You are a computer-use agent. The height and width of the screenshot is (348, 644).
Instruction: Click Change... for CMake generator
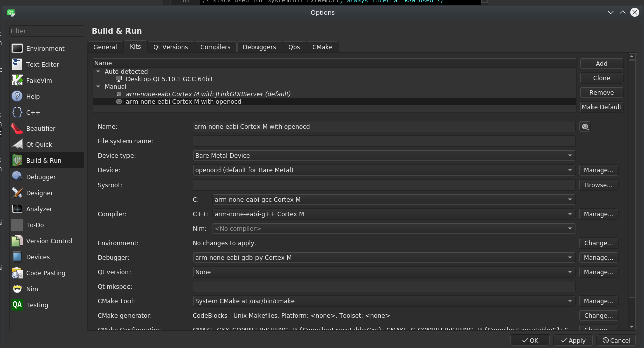coord(599,316)
